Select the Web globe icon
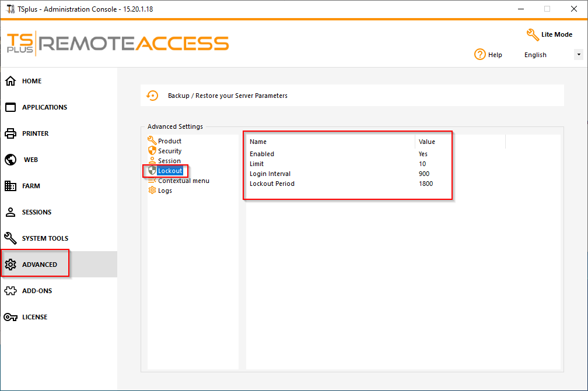Image resolution: width=588 pixels, height=391 pixels. [x=10, y=160]
